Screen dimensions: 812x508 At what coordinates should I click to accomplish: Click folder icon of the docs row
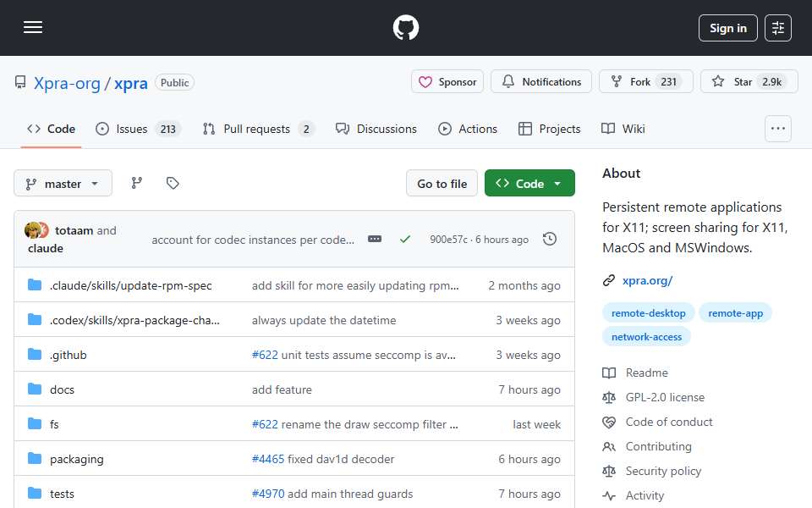[x=35, y=389]
